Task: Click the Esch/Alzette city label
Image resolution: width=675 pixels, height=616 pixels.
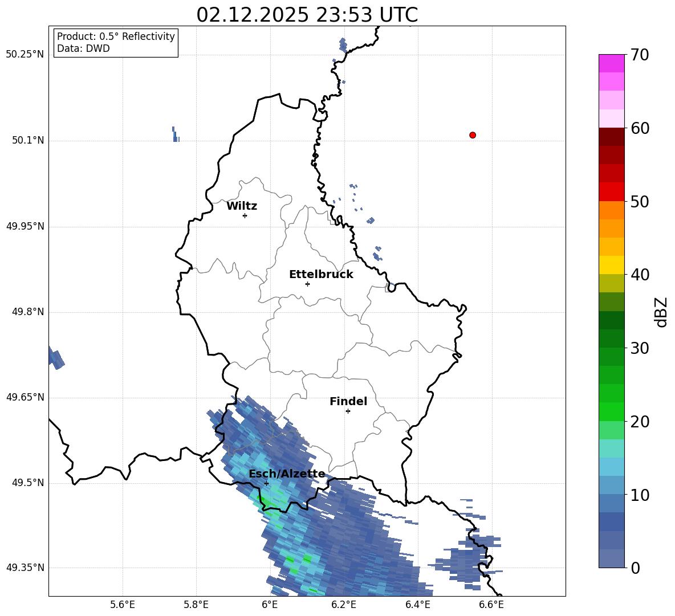Action: coord(287,474)
